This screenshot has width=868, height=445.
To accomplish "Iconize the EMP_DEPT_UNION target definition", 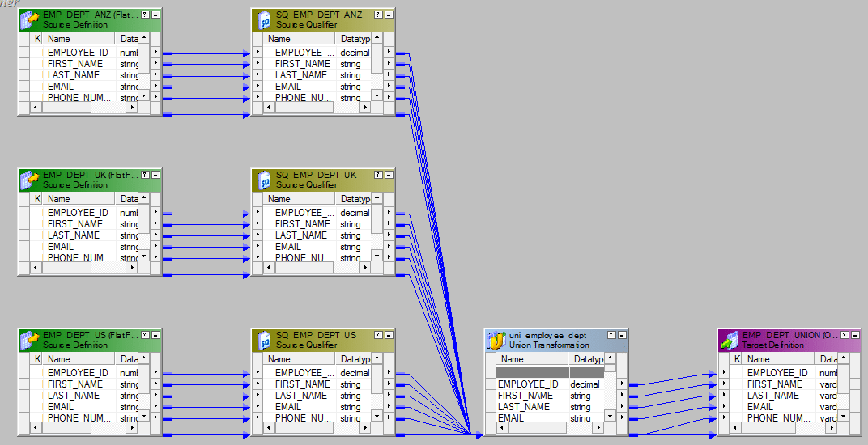I will [855, 336].
